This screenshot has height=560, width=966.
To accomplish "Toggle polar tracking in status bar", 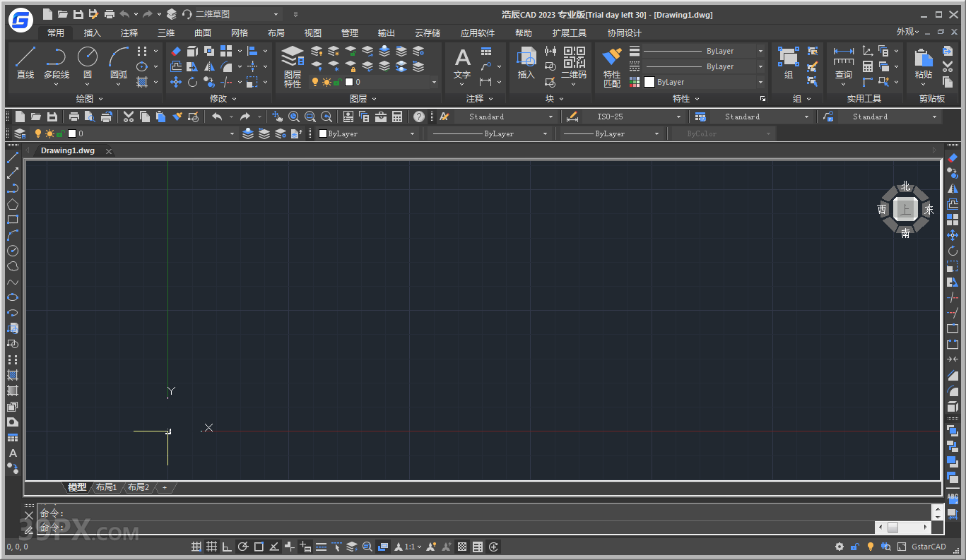I will 242,547.
